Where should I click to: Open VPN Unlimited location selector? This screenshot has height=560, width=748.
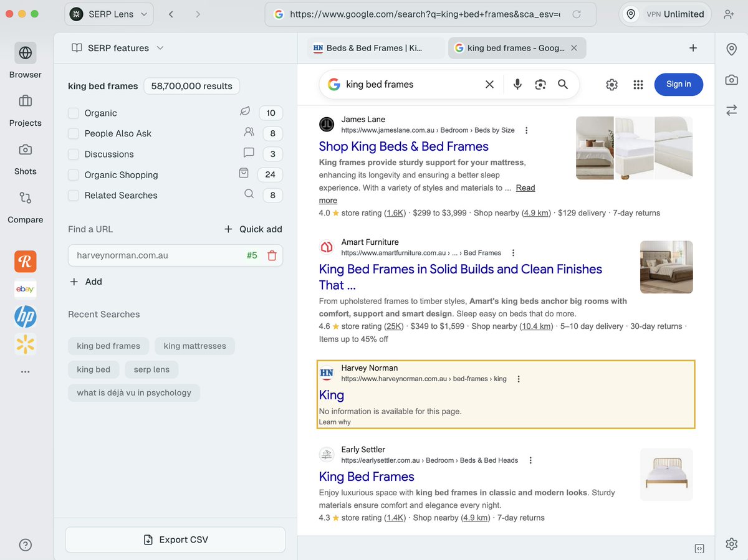coord(665,14)
